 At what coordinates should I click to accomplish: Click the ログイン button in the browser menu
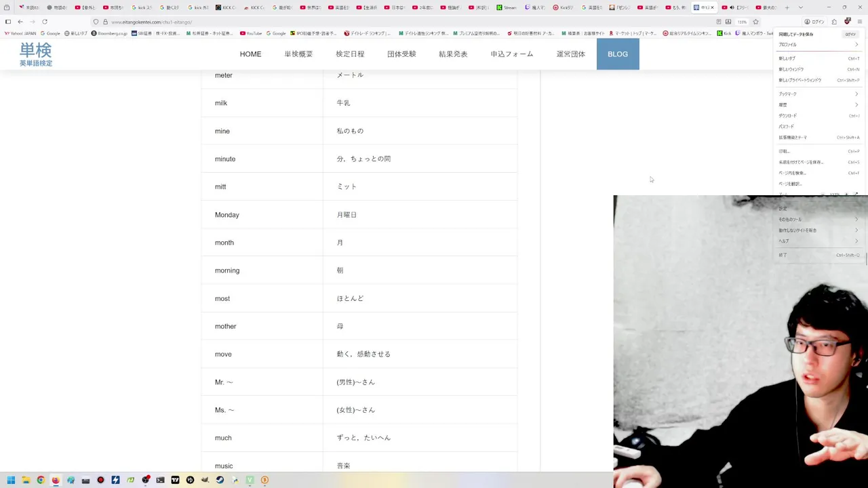point(850,34)
